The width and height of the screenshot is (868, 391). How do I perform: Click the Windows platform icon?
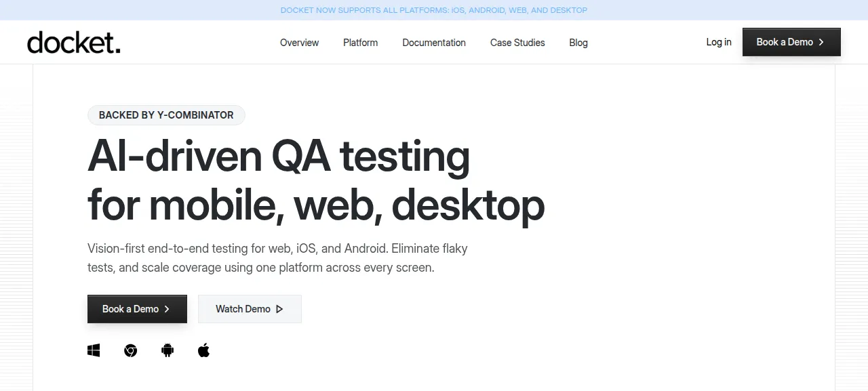pyautogui.click(x=94, y=350)
